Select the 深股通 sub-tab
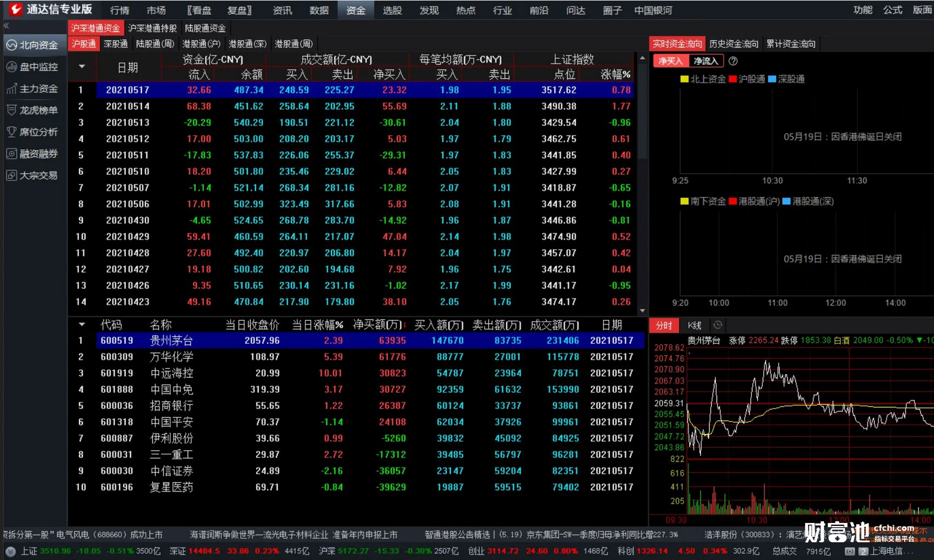The width and height of the screenshot is (934, 560). coord(115,44)
